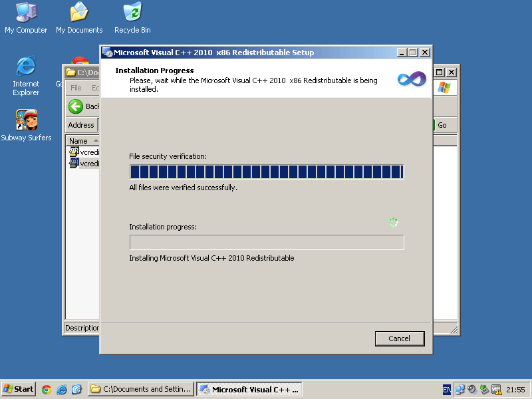Viewport: 532px width, 399px height.
Task: Click the Address label in Explorer window
Action: click(x=80, y=125)
